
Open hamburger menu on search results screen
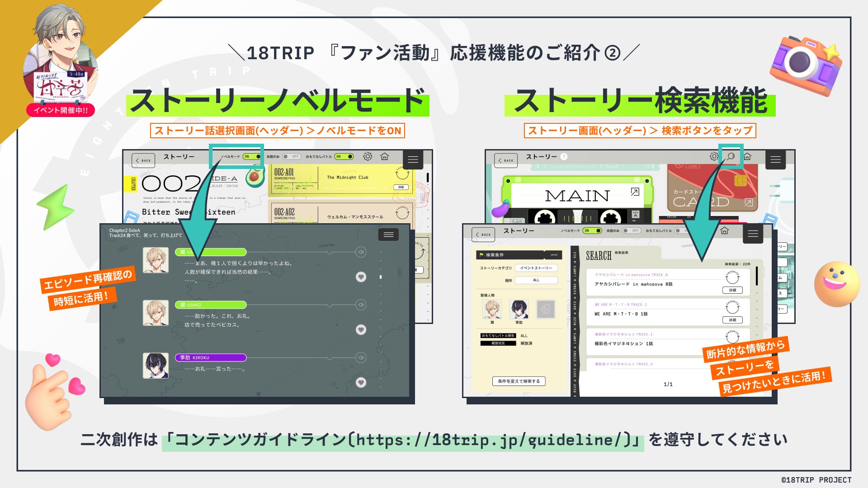click(x=753, y=234)
